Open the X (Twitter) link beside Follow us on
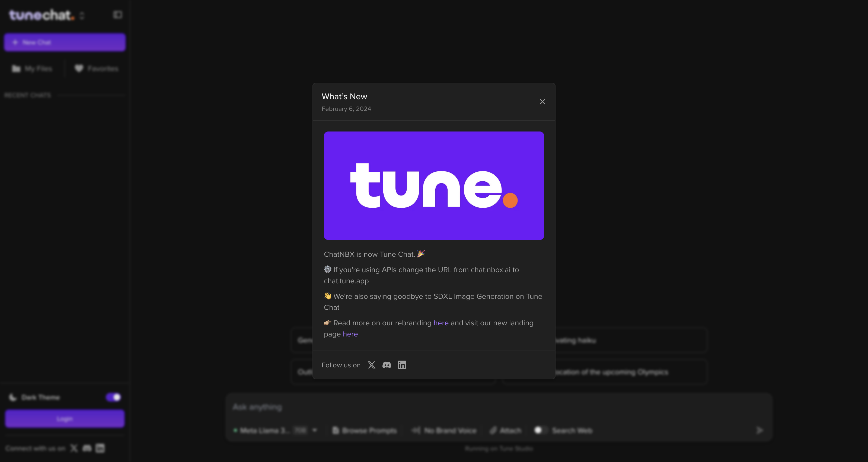The height and width of the screenshot is (462, 868). pyautogui.click(x=371, y=365)
